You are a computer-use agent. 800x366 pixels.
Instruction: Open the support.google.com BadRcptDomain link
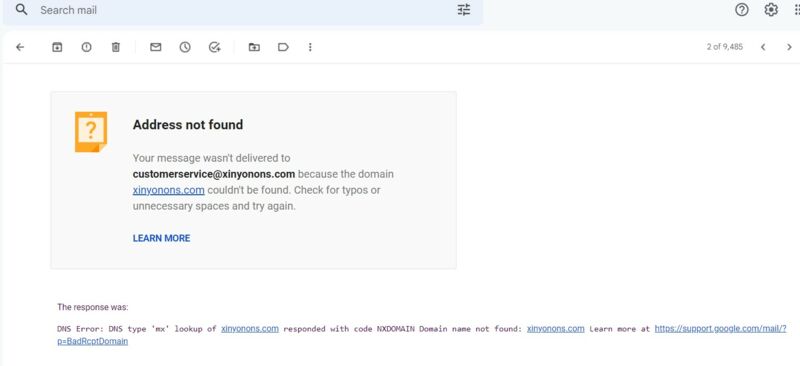coord(720,329)
